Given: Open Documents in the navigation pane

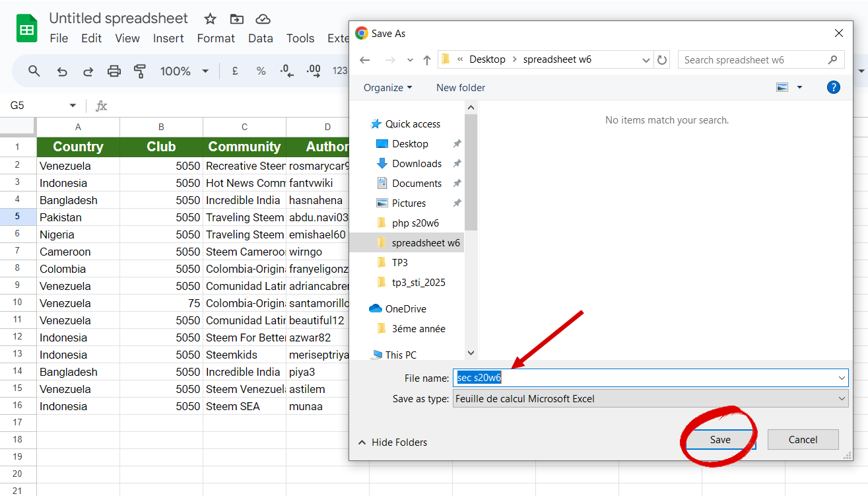Looking at the screenshot, I should click(x=417, y=183).
